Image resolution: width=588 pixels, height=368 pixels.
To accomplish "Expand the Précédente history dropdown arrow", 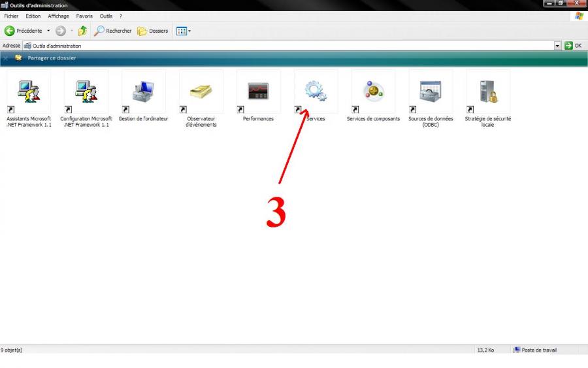I will tap(48, 31).
